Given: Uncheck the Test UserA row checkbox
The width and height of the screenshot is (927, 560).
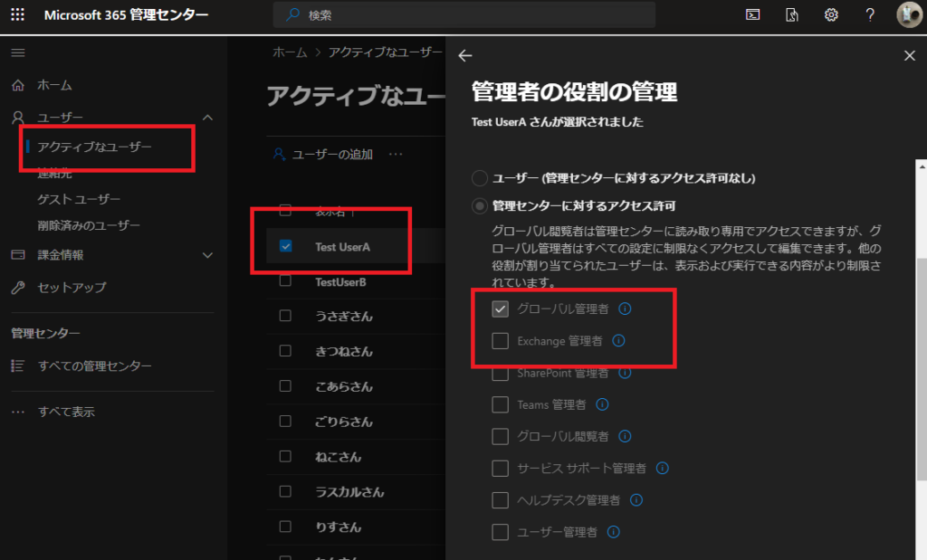Looking at the screenshot, I should click(x=285, y=246).
